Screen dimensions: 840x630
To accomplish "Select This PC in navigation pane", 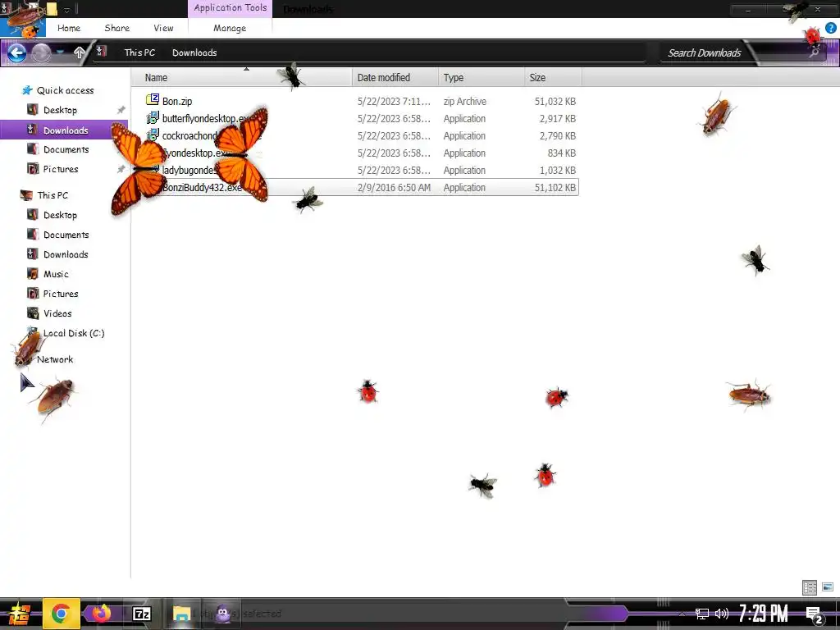I will (52, 195).
